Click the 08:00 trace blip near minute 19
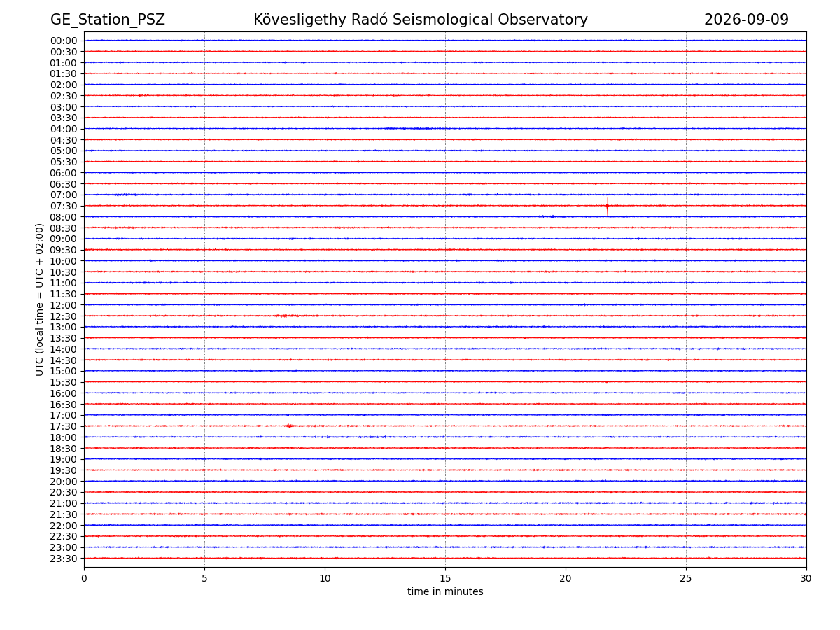Screen dimensions: 840x630 [x=552, y=216]
